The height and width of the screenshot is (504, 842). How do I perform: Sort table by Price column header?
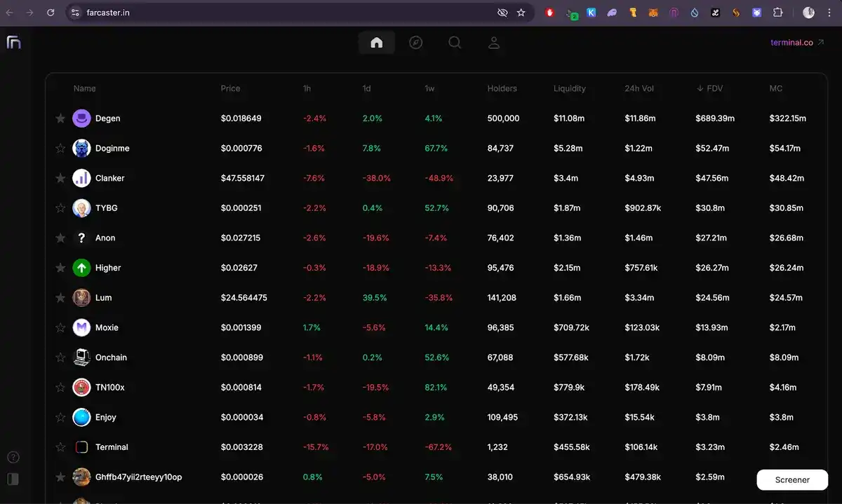click(230, 88)
